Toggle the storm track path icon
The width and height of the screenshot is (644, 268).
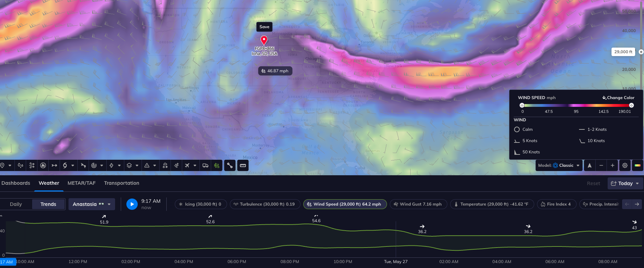tap(83, 165)
